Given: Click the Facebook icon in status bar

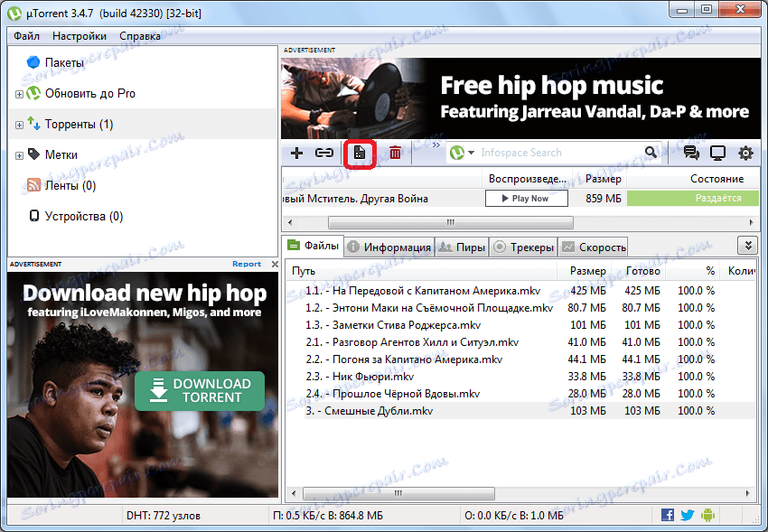Looking at the screenshot, I should (x=667, y=515).
